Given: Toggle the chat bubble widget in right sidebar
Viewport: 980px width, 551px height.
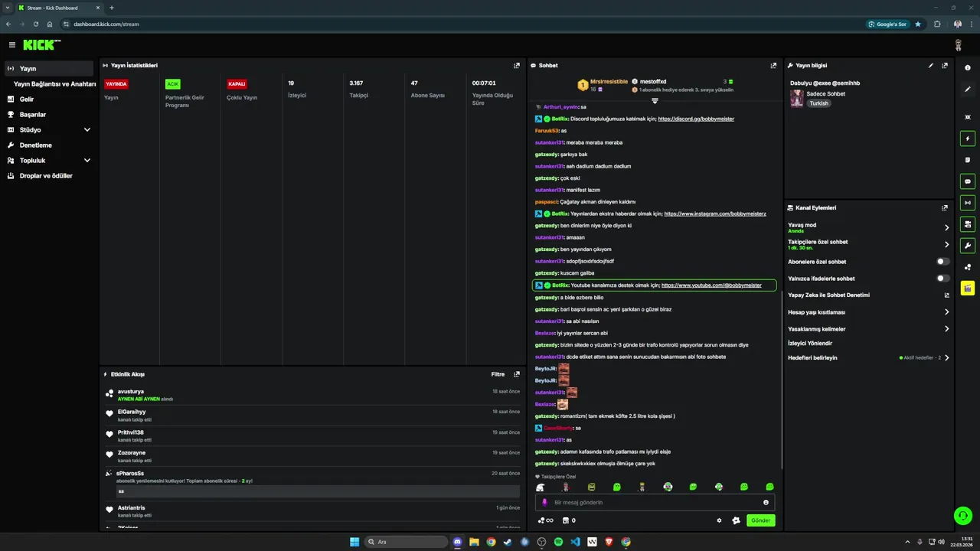Looking at the screenshot, I should coord(968,181).
